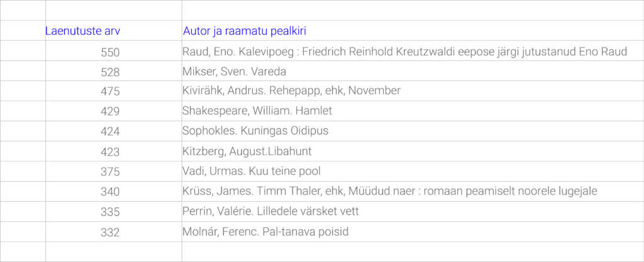Select the Sophokles. Kuningas Oidipus cell
644x262 pixels.
[x=413, y=131]
